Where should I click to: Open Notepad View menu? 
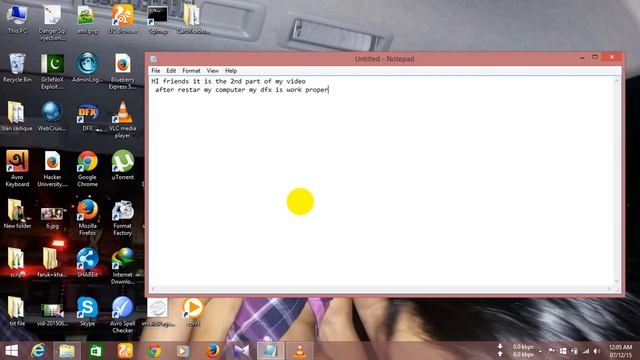(x=212, y=71)
